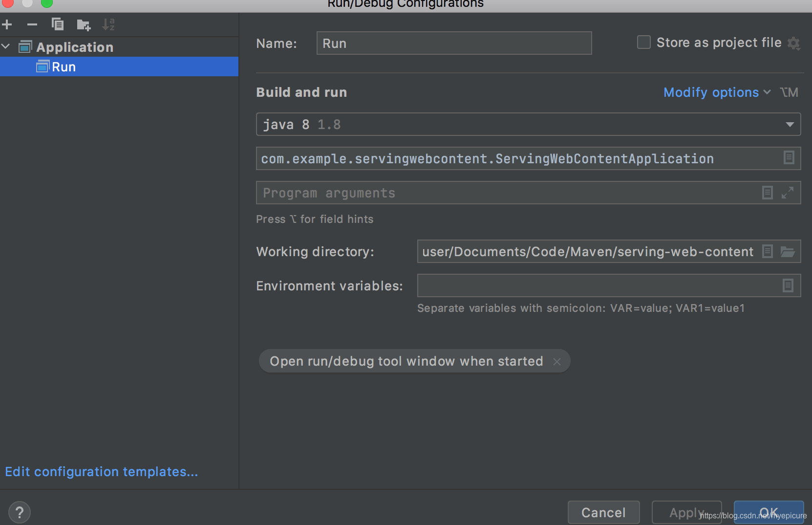The width and height of the screenshot is (812, 525).
Task: Collapse the Application tree node
Action: pos(6,46)
